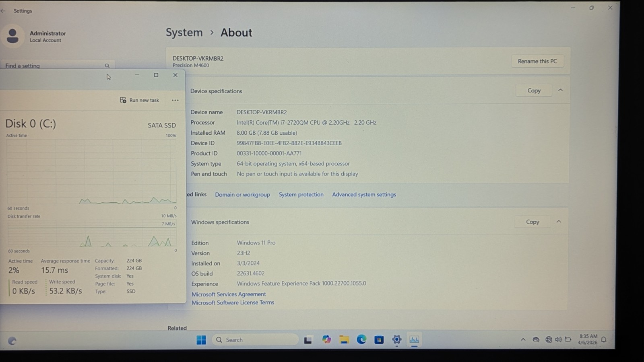Click Run new task in Task Manager
The image size is (644, 362).
point(140,100)
